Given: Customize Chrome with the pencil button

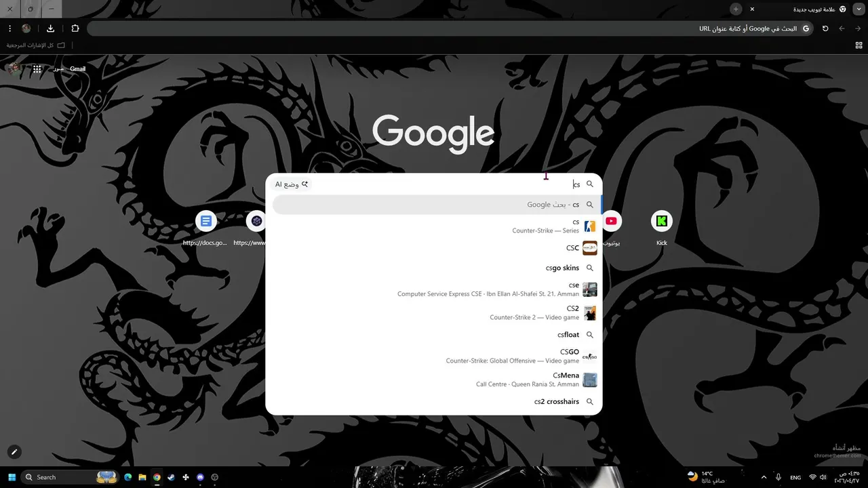Looking at the screenshot, I should coord(14,452).
